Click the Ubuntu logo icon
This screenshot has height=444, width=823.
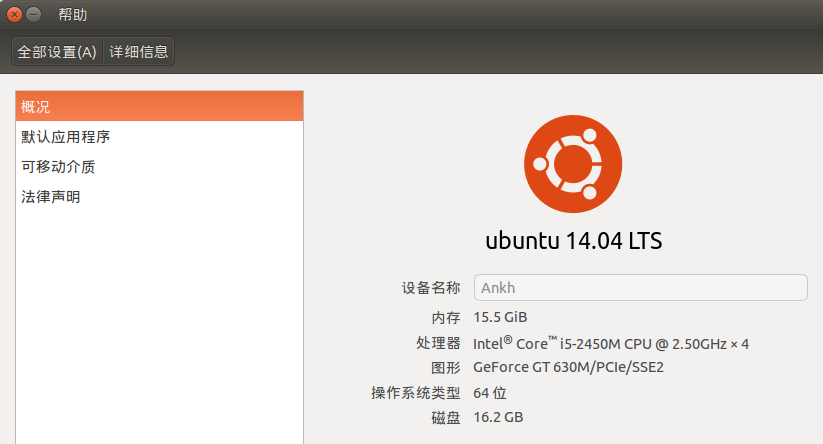(x=573, y=164)
